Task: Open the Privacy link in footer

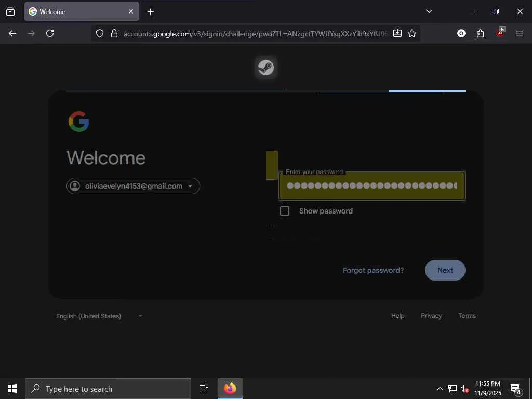Action: pyautogui.click(x=431, y=316)
